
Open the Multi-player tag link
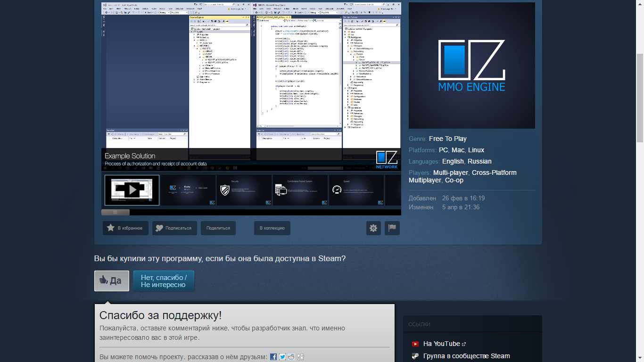click(451, 173)
